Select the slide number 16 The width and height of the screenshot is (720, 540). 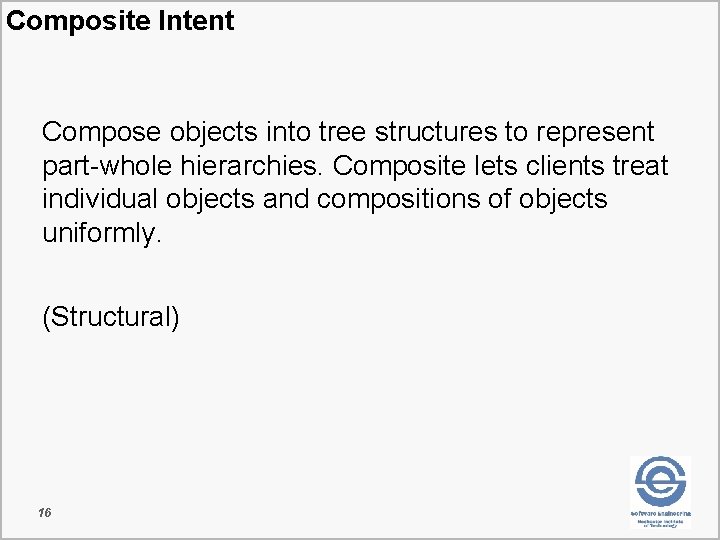pyautogui.click(x=45, y=512)
